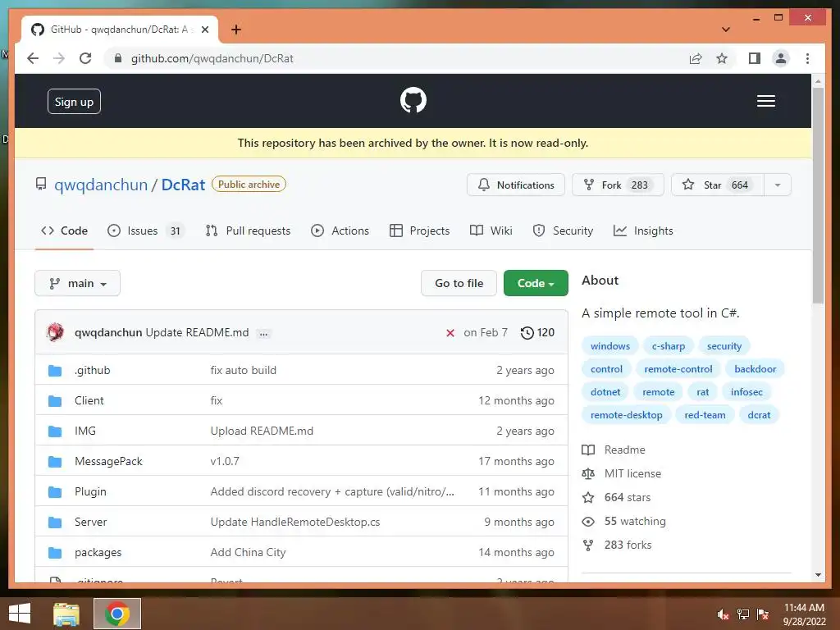Click the Server folder icon
The width and height of the screenshot is (840, 630).
(55, 523)
